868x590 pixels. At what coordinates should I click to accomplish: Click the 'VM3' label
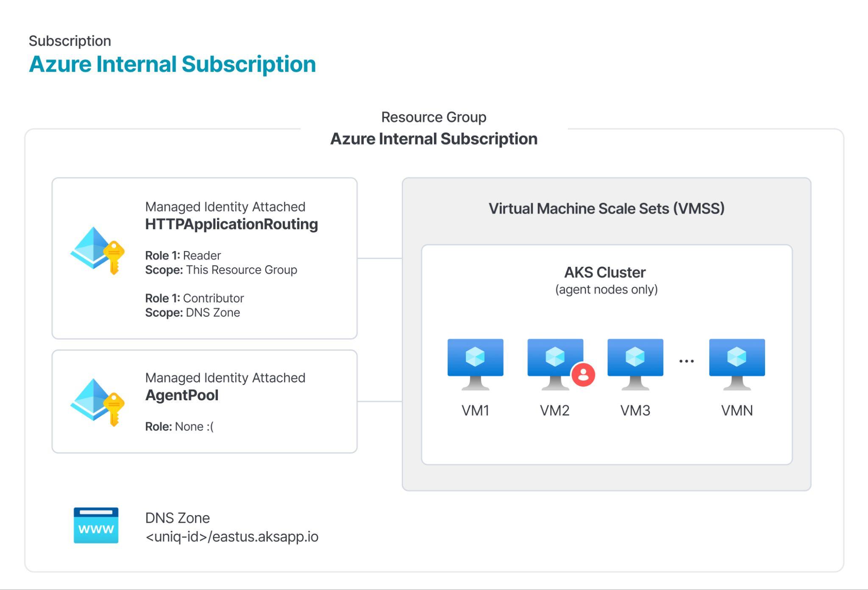click(x=635, y=410)
